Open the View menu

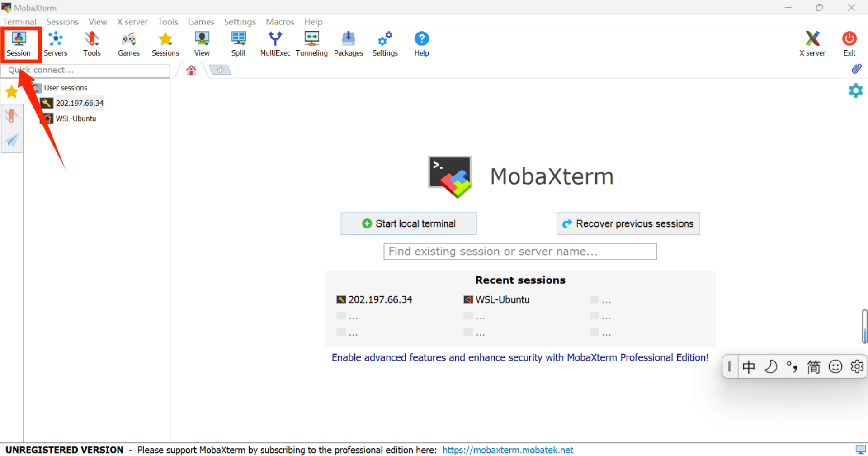click(x=98, y=22)
